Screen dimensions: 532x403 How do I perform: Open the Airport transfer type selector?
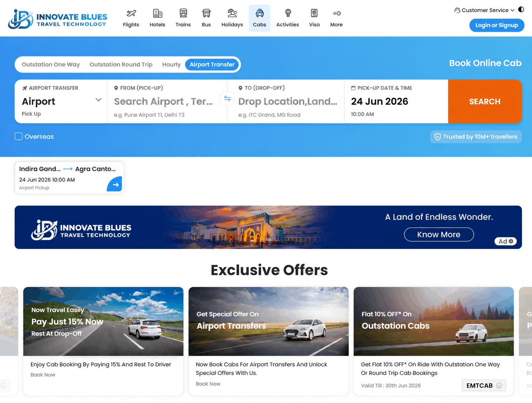(61, 102)
